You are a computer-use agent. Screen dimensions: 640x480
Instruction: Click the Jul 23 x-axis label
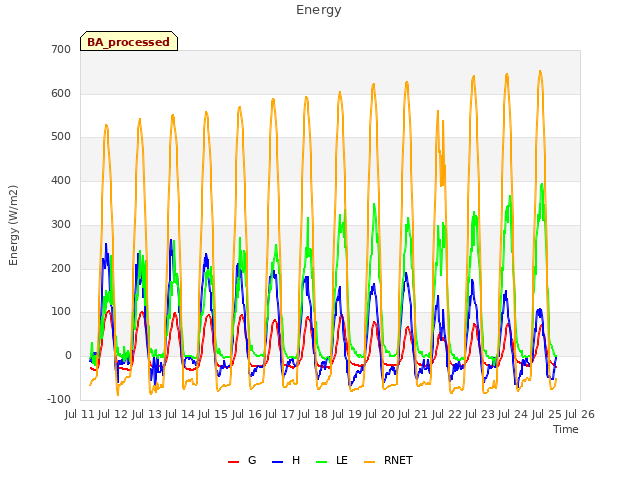click(480, 415)
